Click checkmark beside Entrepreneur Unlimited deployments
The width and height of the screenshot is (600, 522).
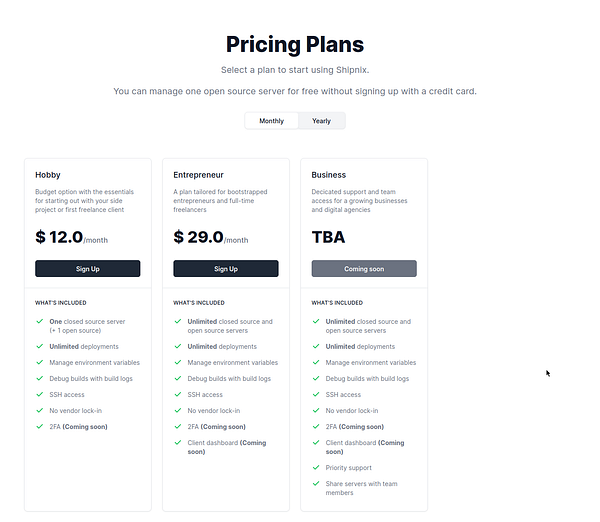click(177, 347)
